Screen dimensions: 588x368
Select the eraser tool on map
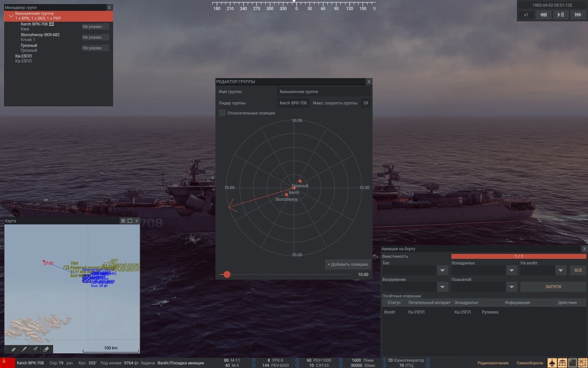pos(46,349)
